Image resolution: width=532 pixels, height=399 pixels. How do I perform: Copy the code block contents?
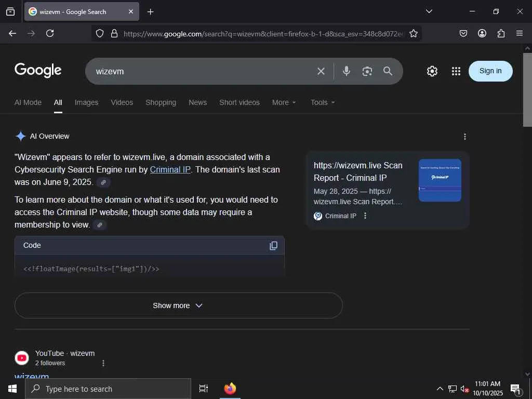273,246
